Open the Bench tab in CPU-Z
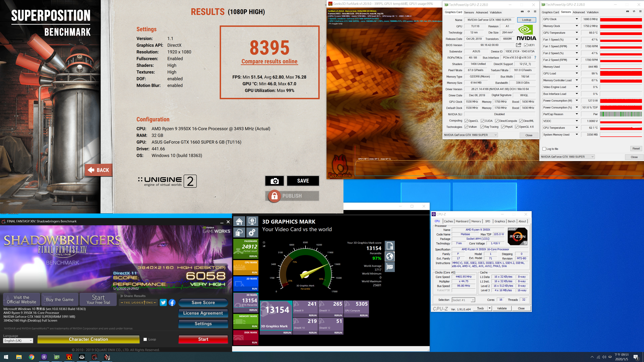The image size is (644, 362). (x=512, y=221)
